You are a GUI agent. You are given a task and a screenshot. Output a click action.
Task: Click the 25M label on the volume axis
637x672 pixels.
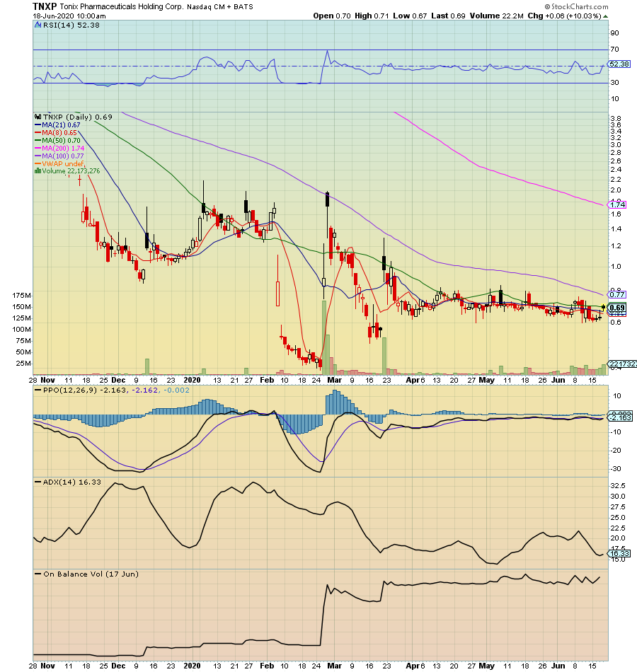[23, 363]
